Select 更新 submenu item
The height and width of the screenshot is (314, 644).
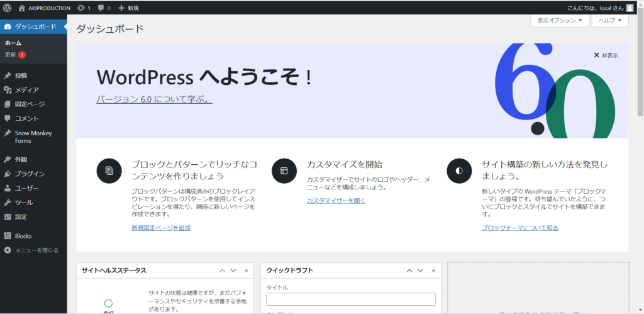10,55
